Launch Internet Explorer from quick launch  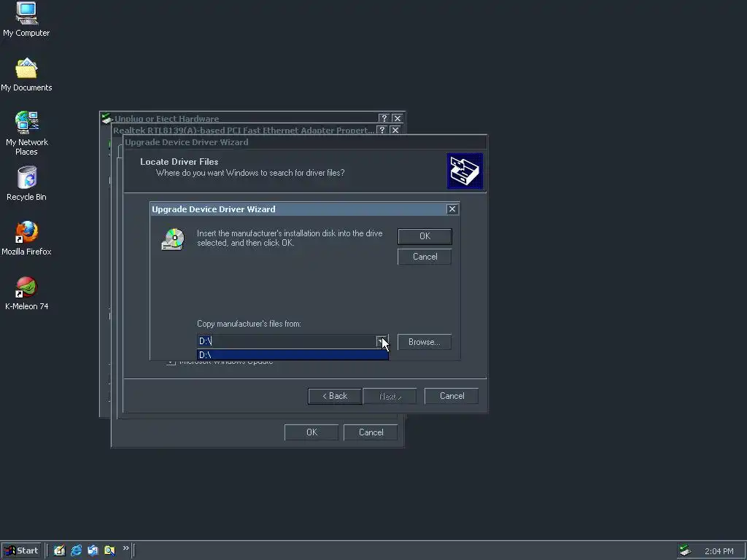click(76, 551)
